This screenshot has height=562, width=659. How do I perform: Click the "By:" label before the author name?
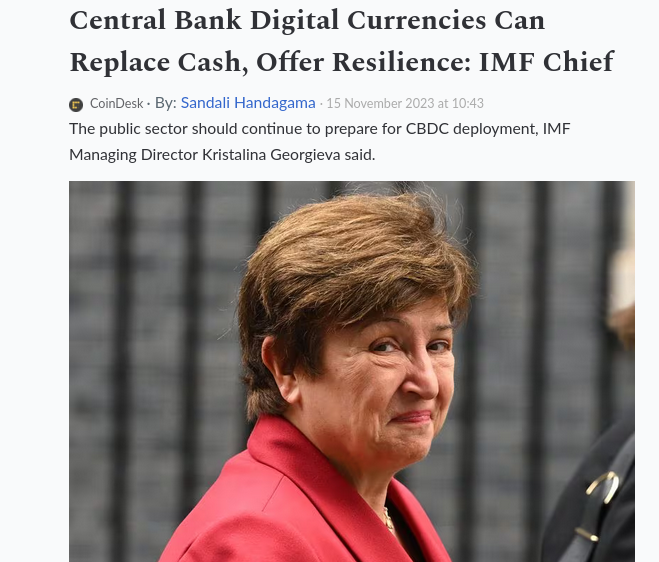(x=166, y=103)
